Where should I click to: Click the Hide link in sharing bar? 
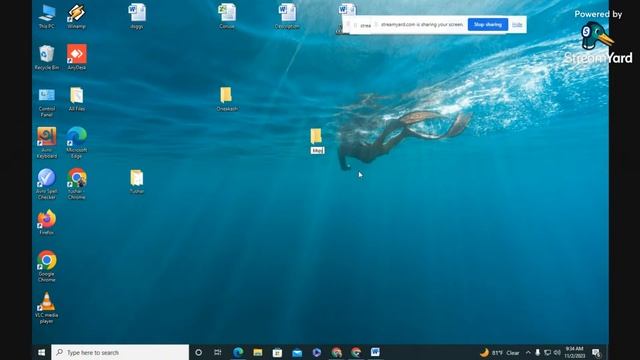tap(517, 24)
